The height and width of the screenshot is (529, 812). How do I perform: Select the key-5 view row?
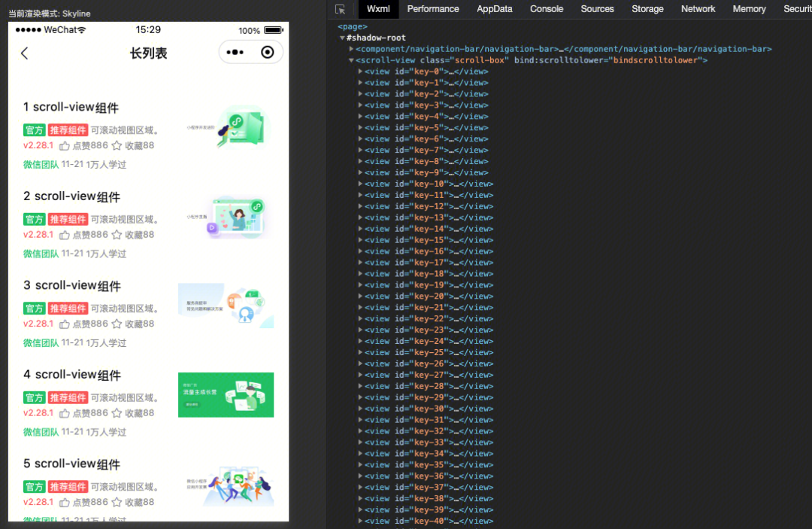click(x=426, y=128)
